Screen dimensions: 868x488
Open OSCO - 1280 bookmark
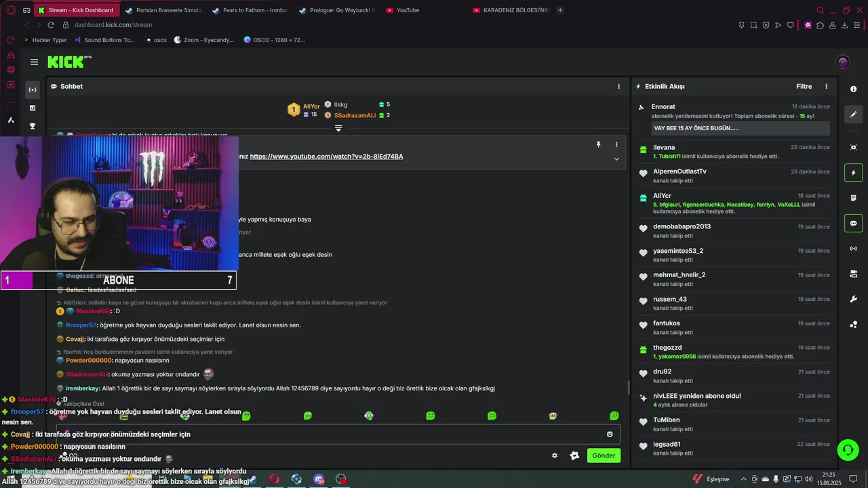(274, 40)
